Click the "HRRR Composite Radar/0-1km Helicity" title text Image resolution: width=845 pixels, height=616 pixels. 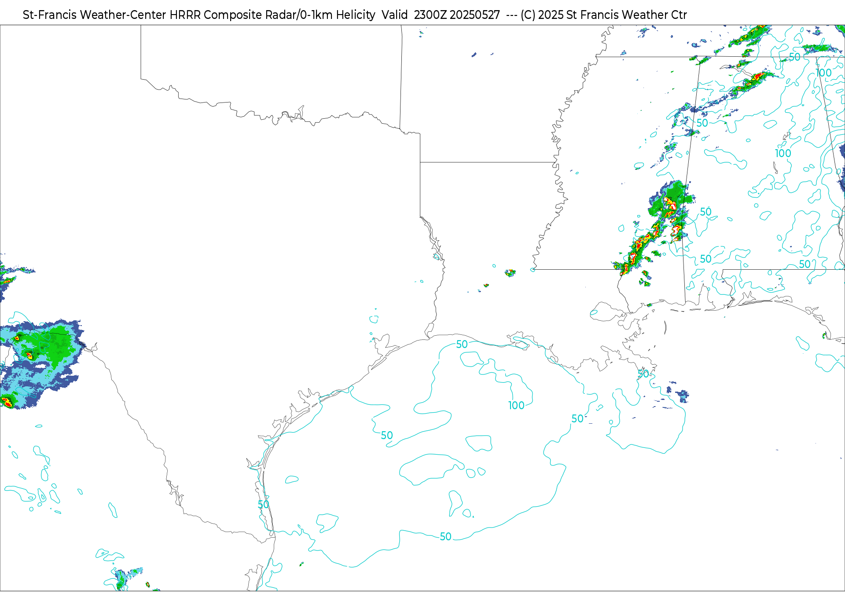pos(272,15)
